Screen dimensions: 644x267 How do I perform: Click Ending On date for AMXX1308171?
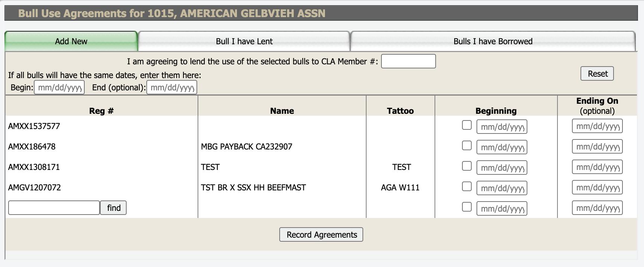pyautogui.click(x=597, y=167)
